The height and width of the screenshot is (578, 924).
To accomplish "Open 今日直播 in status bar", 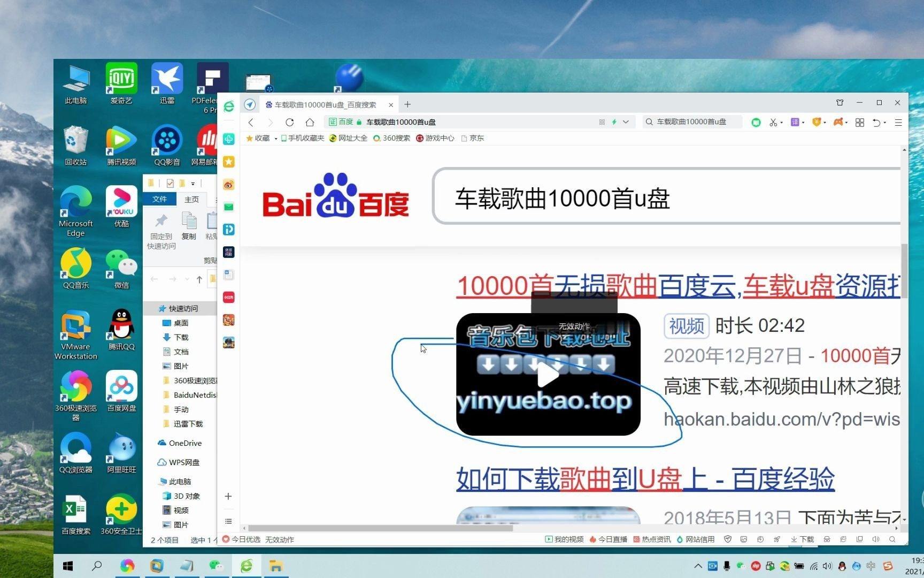I will [608, 539].
